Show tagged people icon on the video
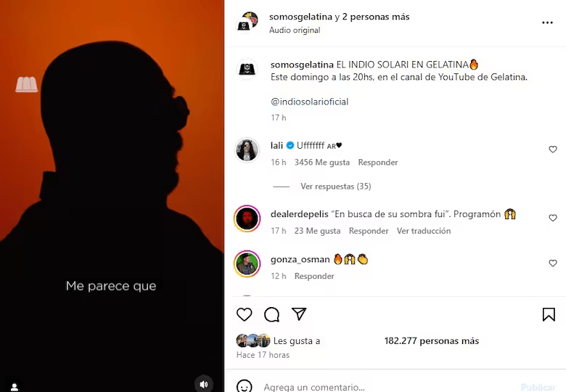Image resolution: width=566 pixels, height=392 pixels. coord(15,387)
